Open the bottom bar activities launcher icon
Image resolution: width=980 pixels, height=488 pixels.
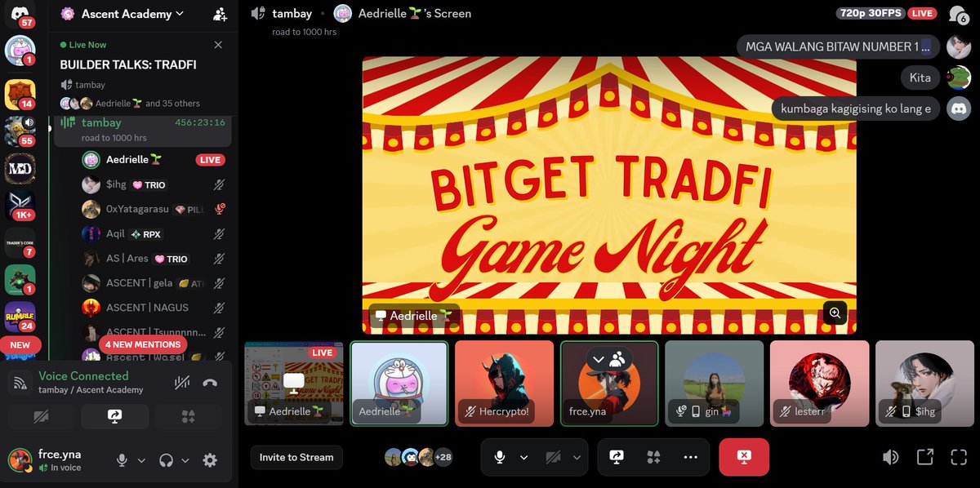[x=653, y=457]
